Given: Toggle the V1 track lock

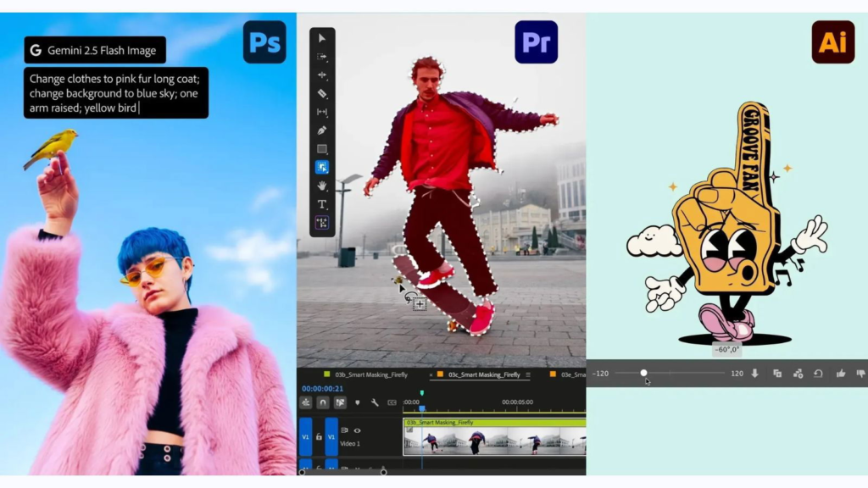Looking at the screenshot, I should coord(319,435).
